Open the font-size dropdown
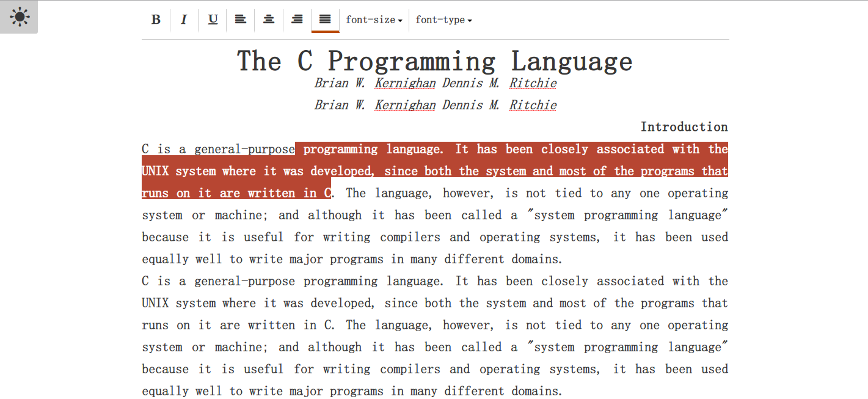Image resolution: width=868 pixels, height=399 pixels. 374,20
